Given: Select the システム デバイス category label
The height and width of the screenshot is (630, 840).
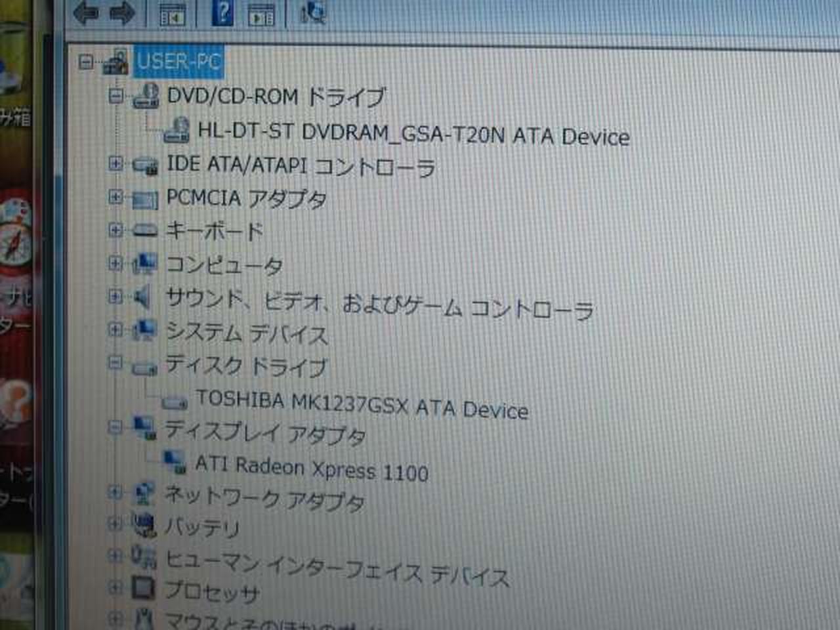Looking at the screenshot, I should click(246, 333).
